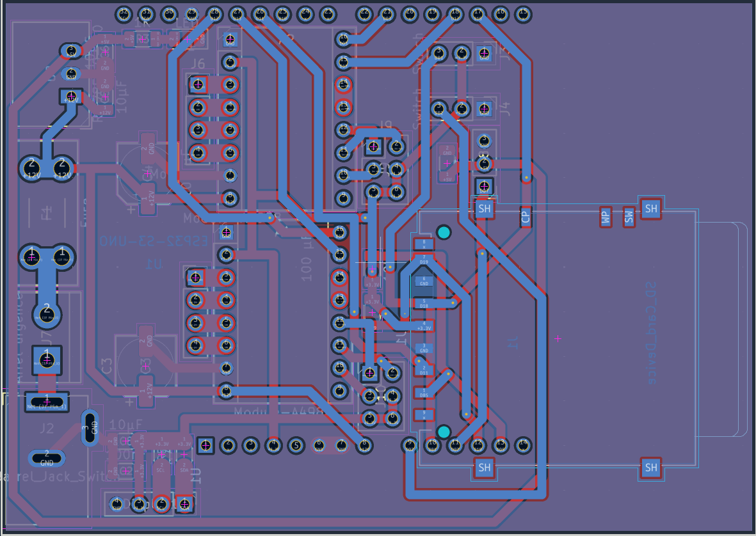
Task: Select the J1 reference label on the SD card
Action: click(x=513, y=342)
